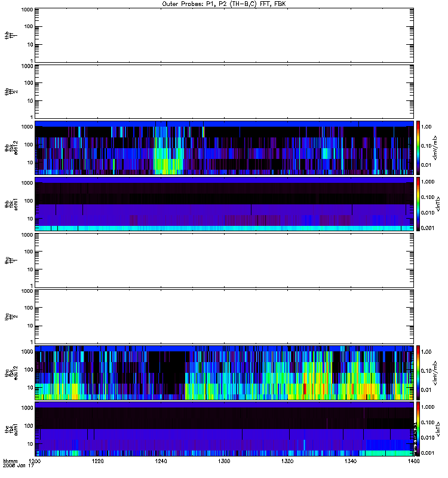Click the thb fbk edc12 spectrogram panel

[x=224, y=148]
